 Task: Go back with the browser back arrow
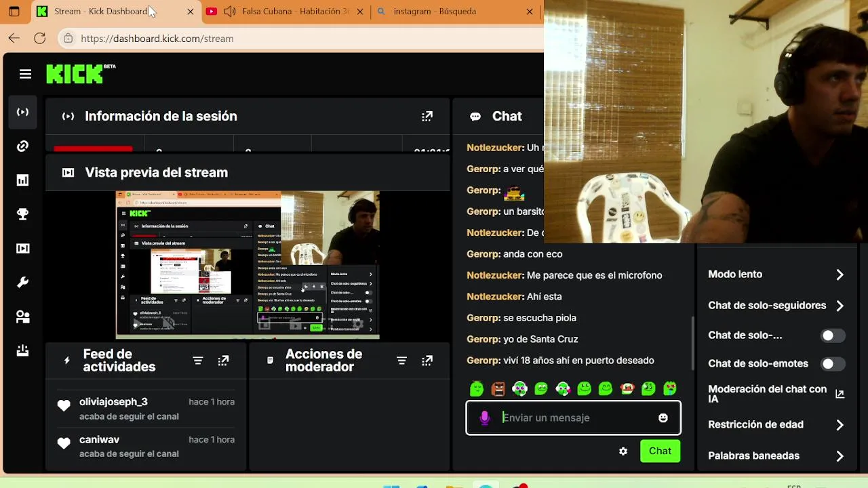(x=14, y=39)
